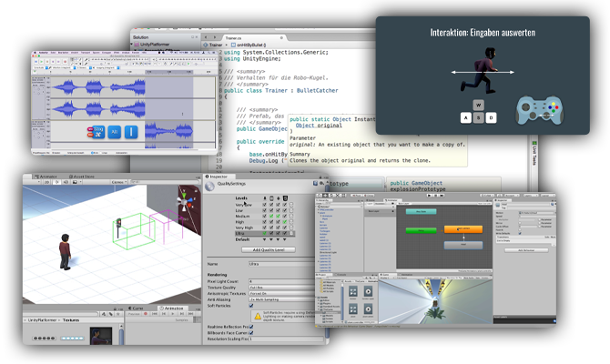
Task: Click Audacity's green Play button
Action: (42, 62)
